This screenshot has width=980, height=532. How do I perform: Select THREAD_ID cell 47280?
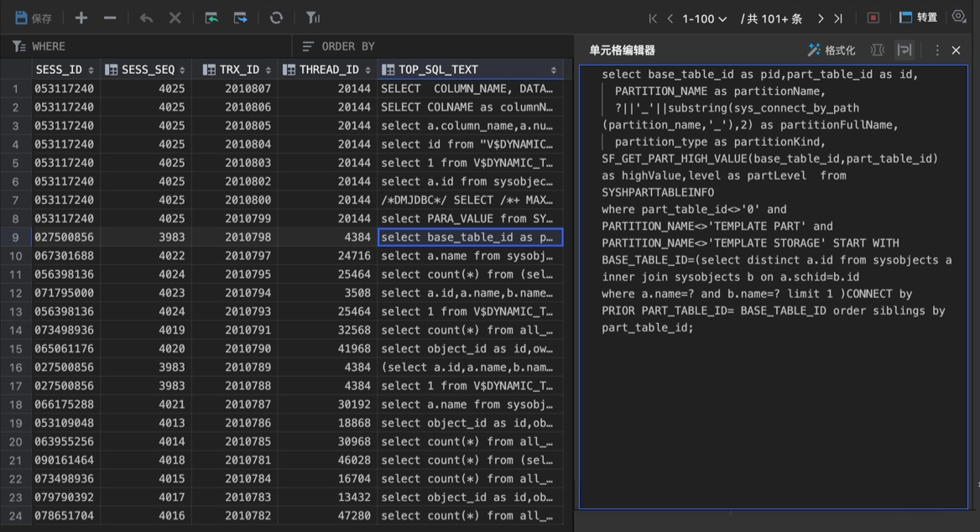pos(327,516)
